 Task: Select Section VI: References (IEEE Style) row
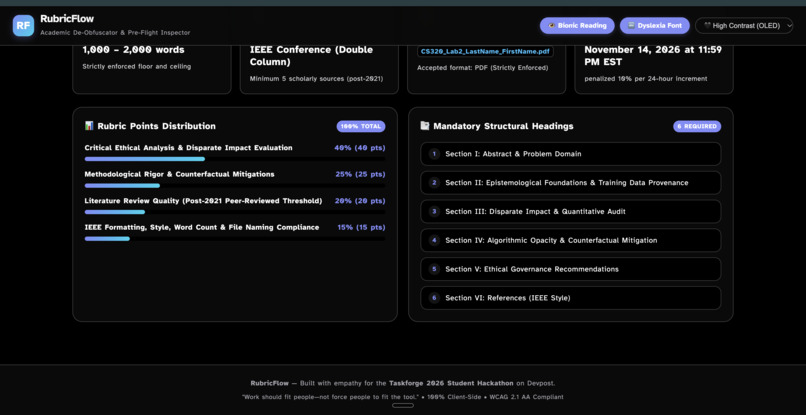coord(571,298)
